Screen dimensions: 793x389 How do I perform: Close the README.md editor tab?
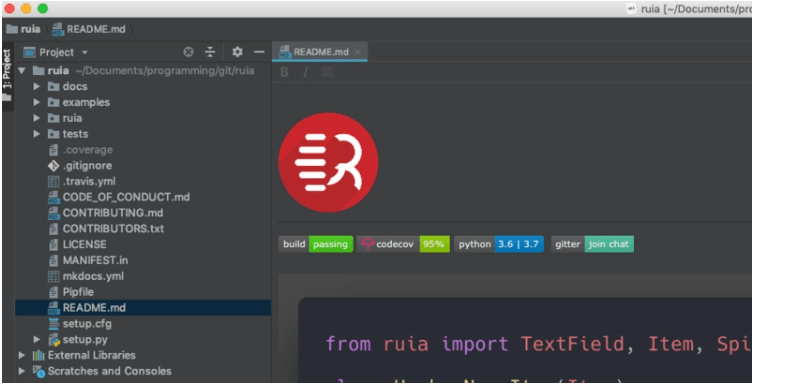tap(358, 52)
